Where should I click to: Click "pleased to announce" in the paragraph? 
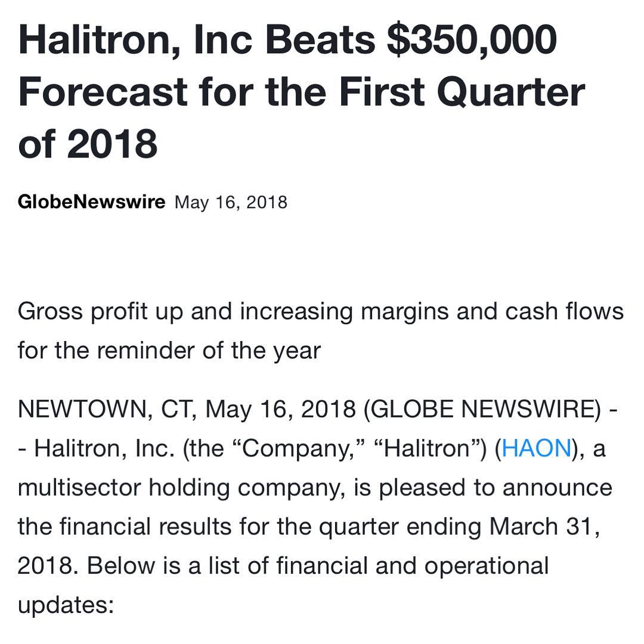click(x=496, y=488)
